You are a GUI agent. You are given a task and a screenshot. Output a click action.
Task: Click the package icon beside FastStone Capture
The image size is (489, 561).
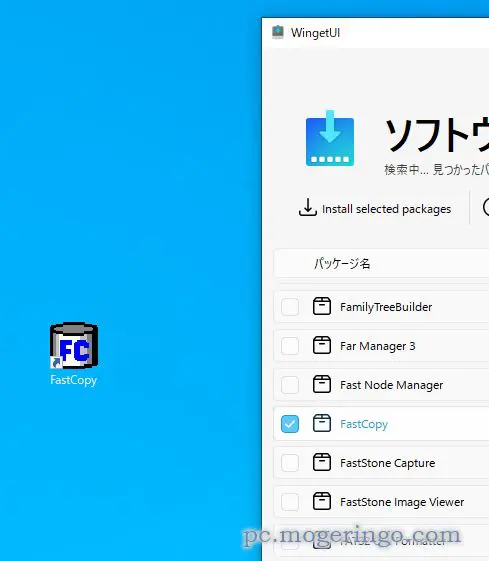322,463
